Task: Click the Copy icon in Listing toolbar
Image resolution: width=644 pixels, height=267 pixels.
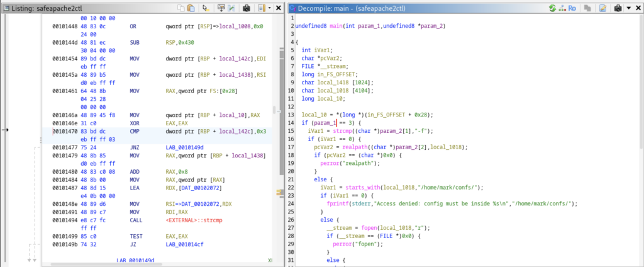Action: (x=181, y=8)
